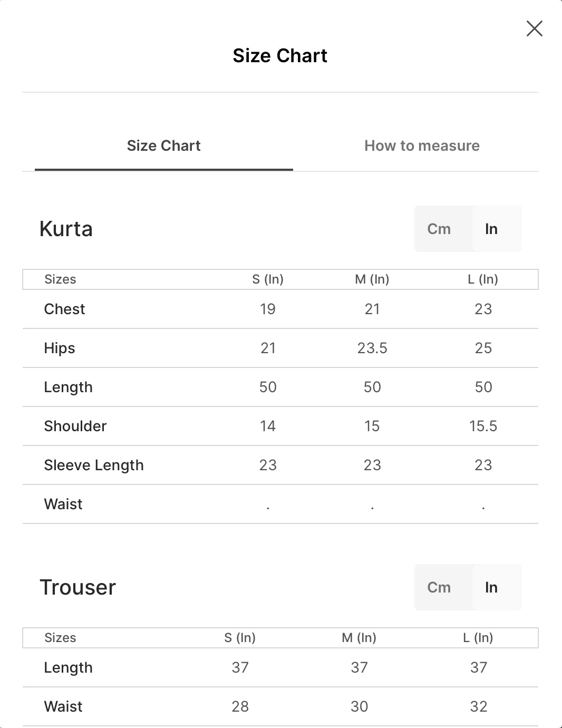
Task: Click the Kurta L (In) column header
Action: point(483,279)
